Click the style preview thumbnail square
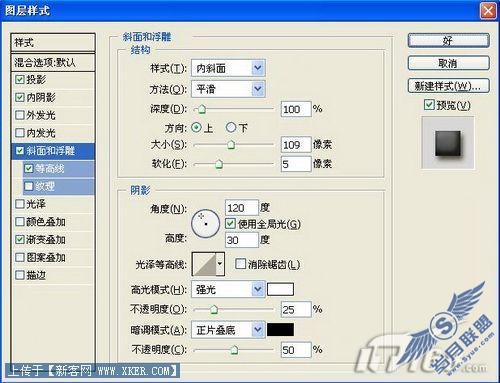 pos(448,143)
